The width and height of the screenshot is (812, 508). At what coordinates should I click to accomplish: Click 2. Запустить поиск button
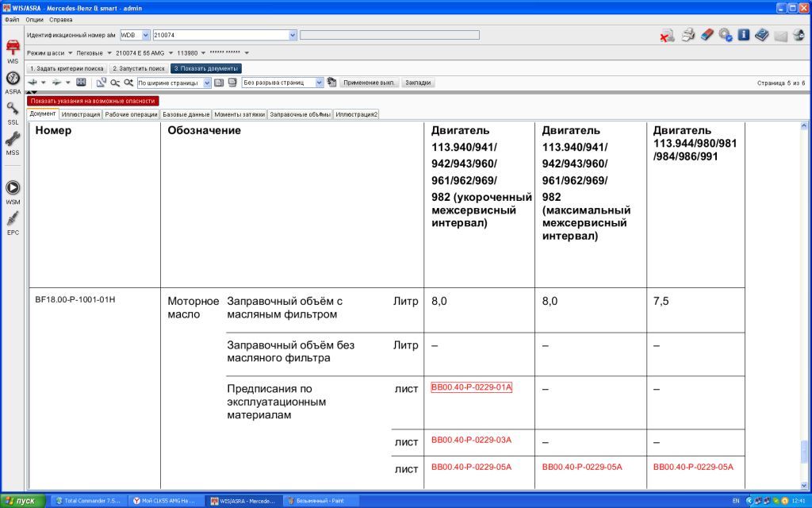pos(139,68)
